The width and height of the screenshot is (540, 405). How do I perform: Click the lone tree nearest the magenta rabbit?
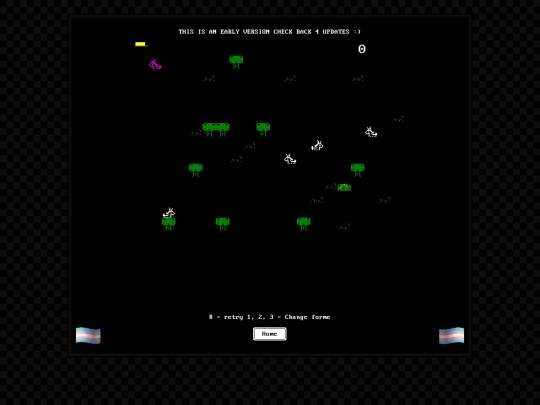tap(236, 62)
